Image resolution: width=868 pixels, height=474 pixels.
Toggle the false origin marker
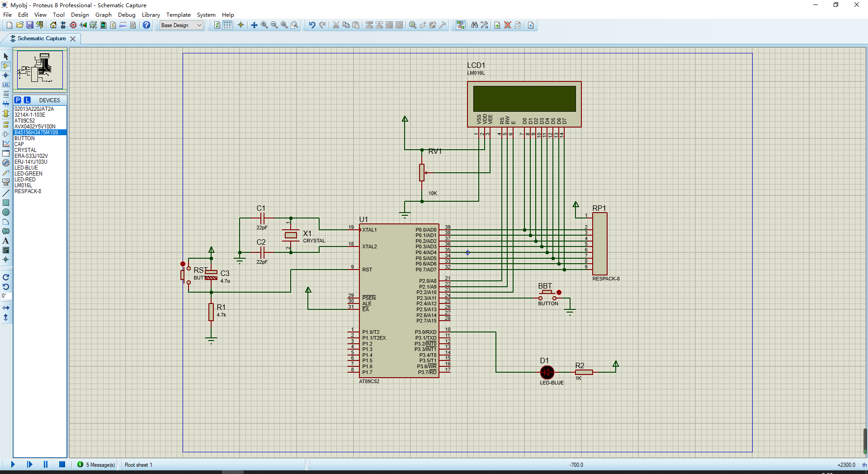pos(241,25)
